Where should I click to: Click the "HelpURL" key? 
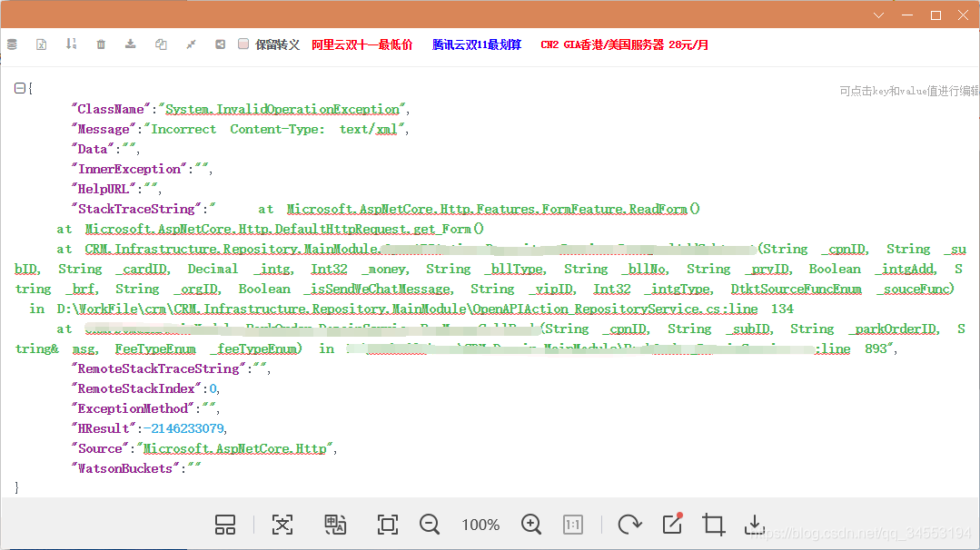(x=104, y=189)
